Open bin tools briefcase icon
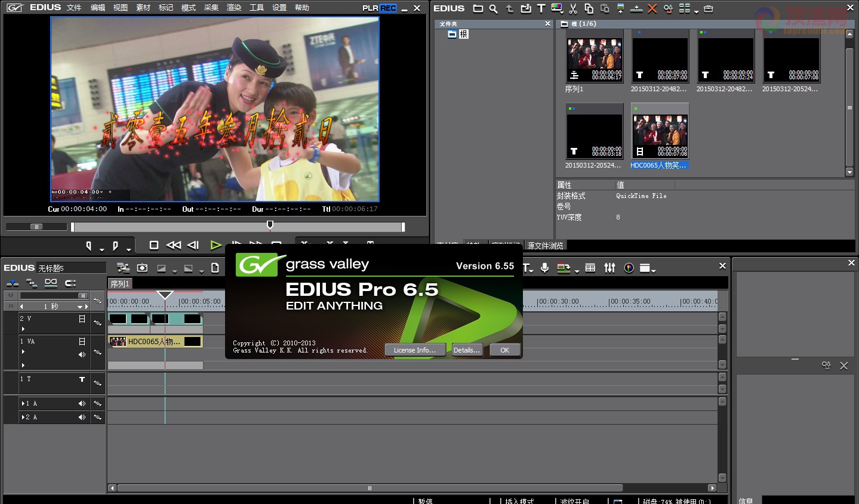Screen dimensions: 859x504 click(709, 8)
